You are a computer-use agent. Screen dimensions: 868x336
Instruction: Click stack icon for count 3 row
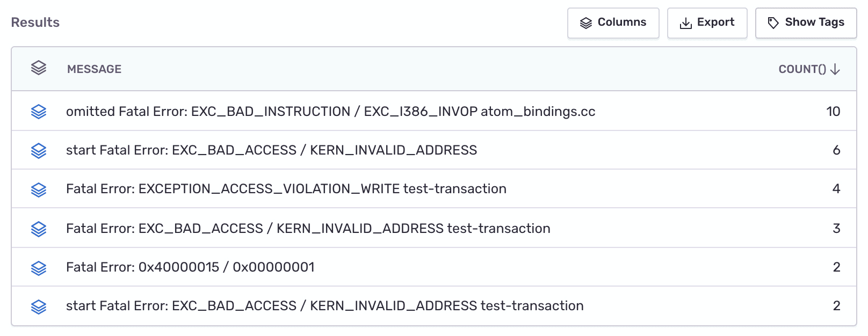(39, 229)
